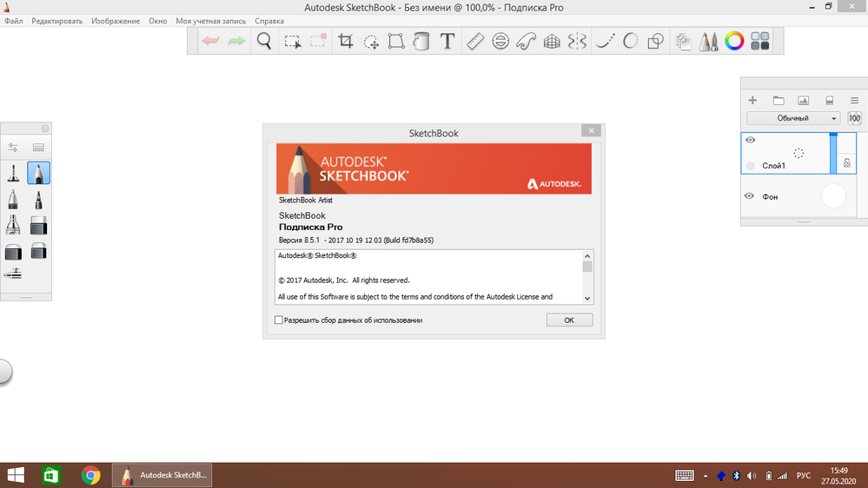Open the draw shapes tool

pyautogui.click(x=655, y=41)
